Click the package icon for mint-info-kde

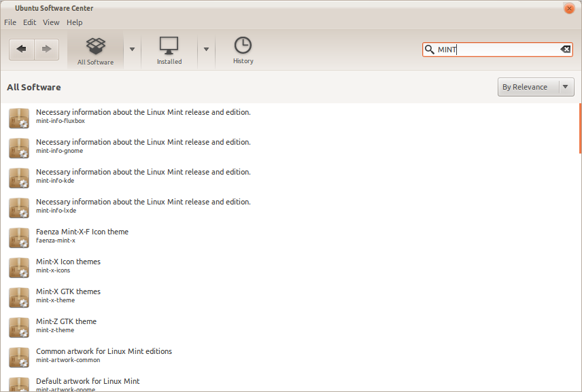(19, 178)
